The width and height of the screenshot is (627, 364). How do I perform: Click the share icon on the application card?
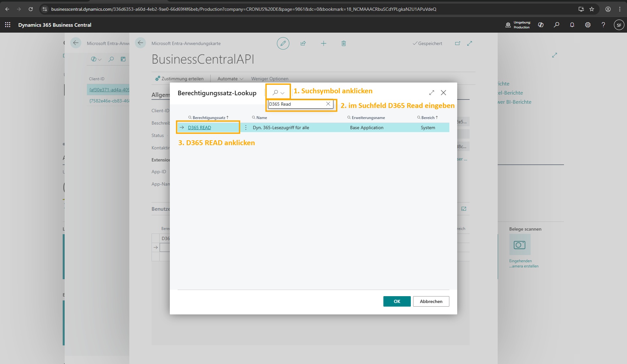[303, 43]
